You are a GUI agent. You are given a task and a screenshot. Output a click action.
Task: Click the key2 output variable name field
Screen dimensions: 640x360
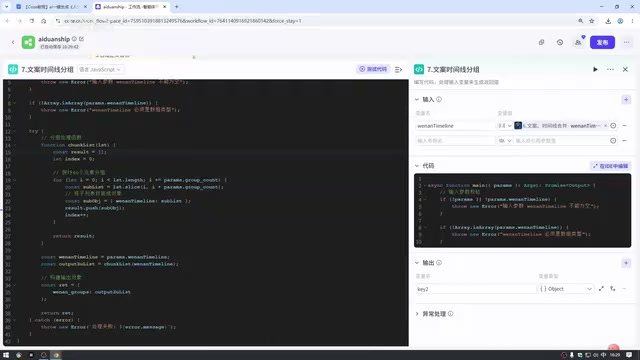[476, 289]
